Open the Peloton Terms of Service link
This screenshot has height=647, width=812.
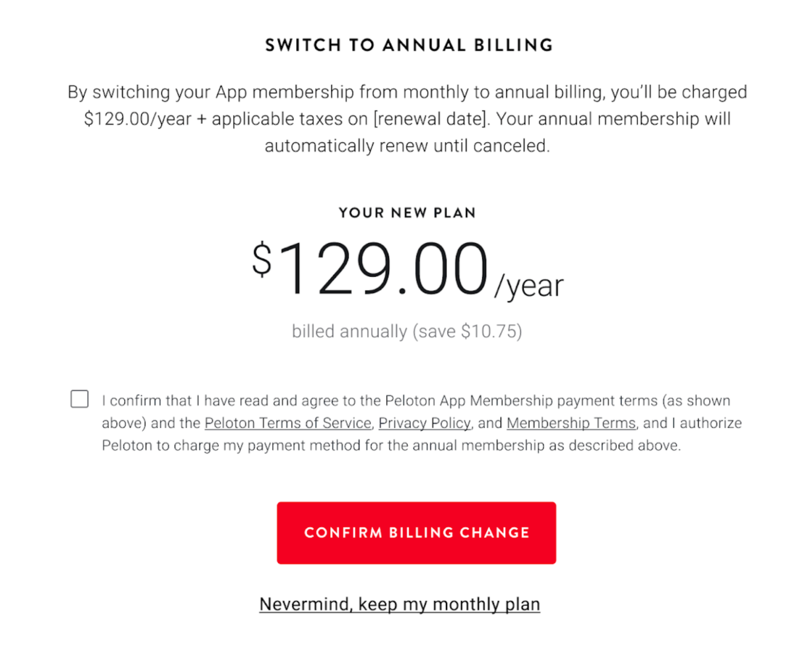[x=288, y=423]
